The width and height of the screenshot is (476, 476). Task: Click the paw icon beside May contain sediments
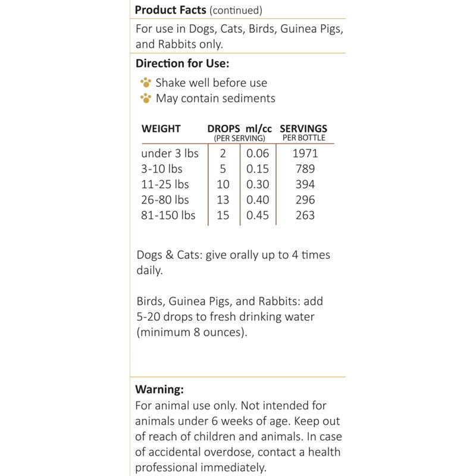pyautogui.click(x=145, y=98)
